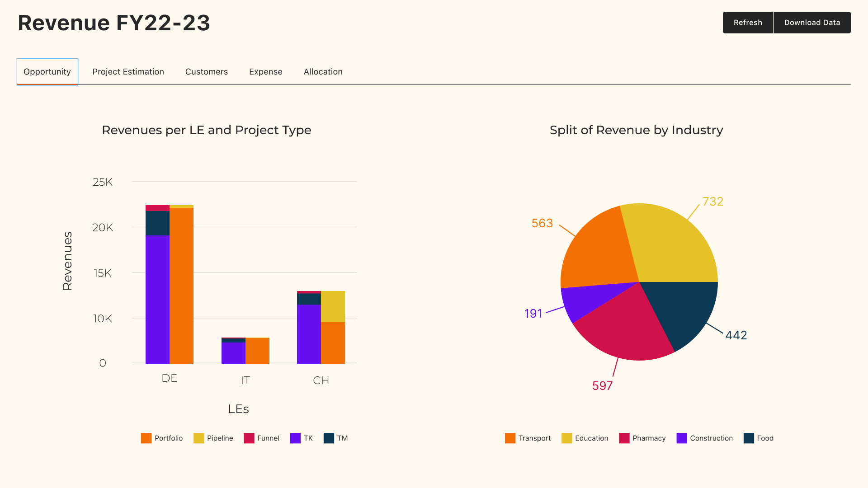Open the Customers tab
868x488 pixels.
206,71
